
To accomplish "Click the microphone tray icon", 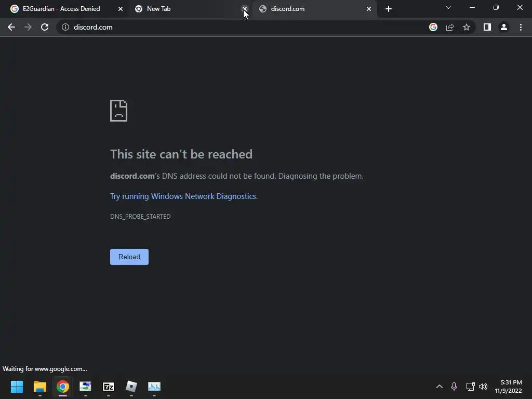I will pos(454,387).
